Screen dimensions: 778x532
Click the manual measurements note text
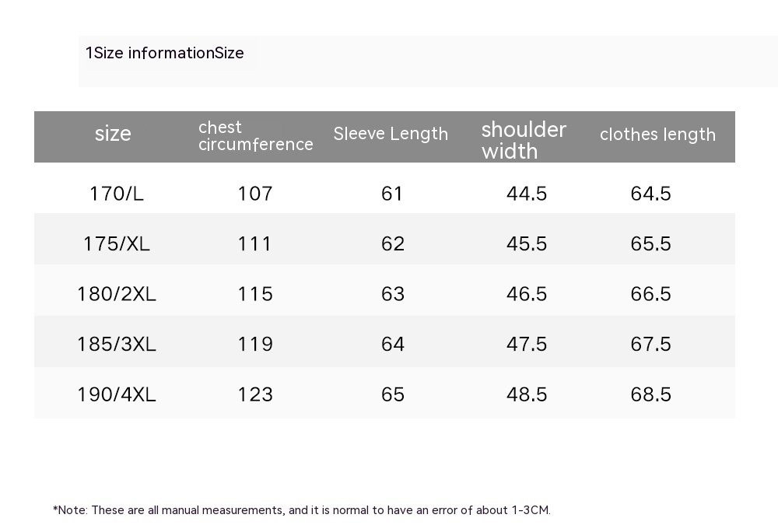coord(302,510)
